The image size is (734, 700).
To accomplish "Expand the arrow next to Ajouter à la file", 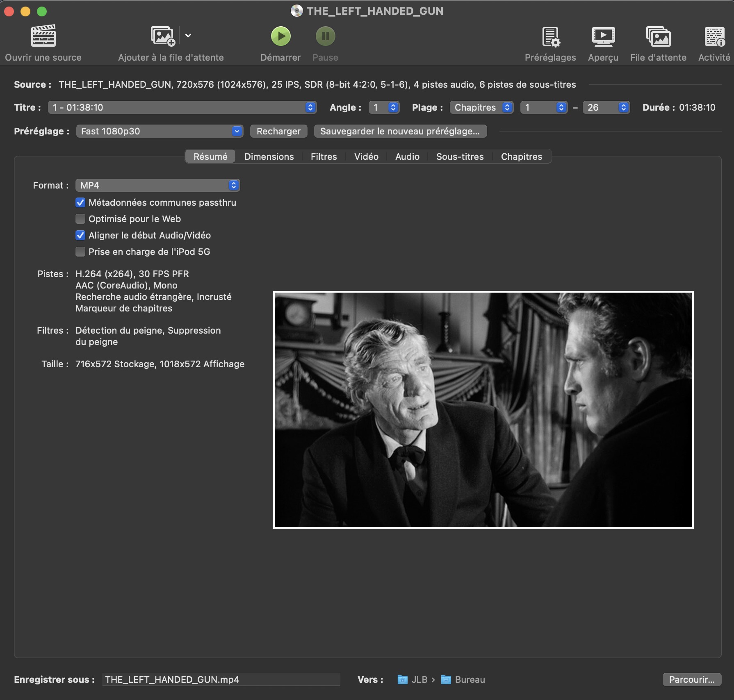I will tap(188, 36).
